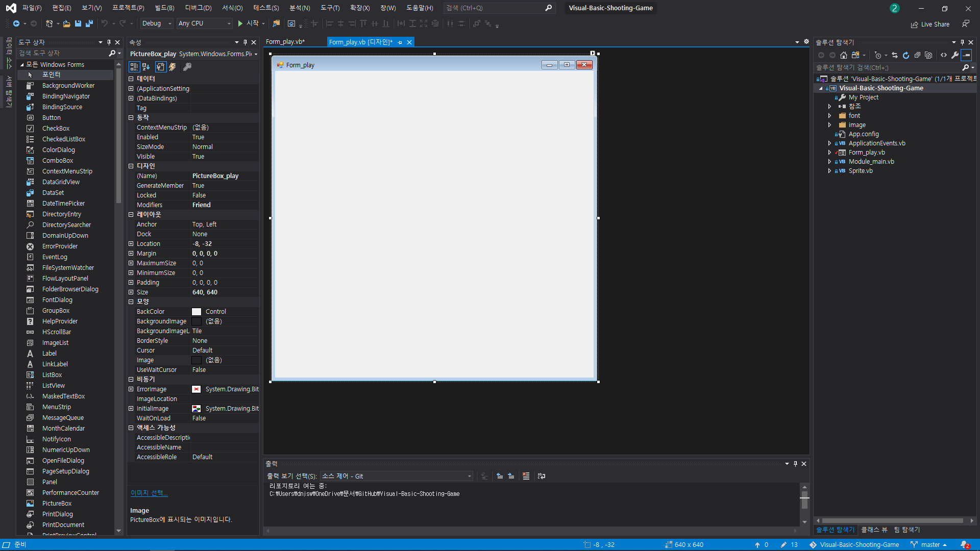Expand the image folder in Solution Explorer
This screenshot has height=551, width=980.
pyautogui.click(x=829, y=125)
